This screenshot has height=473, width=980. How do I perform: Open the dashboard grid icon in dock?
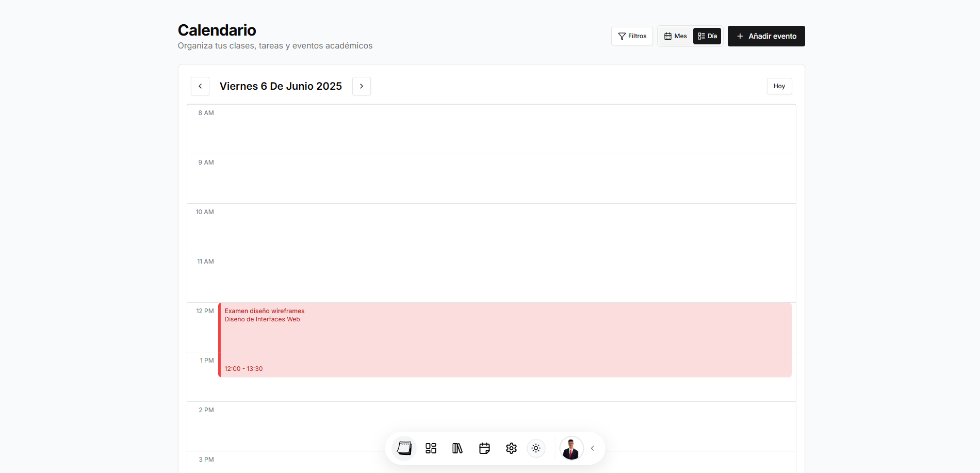[431, 448]
